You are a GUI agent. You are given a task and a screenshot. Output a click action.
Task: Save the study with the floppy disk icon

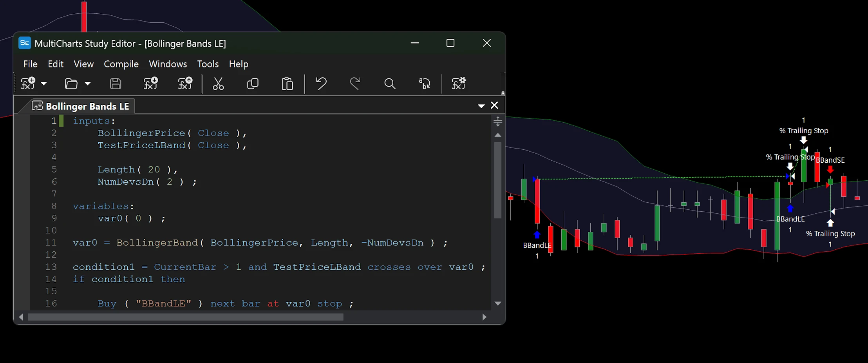point(115,83)
